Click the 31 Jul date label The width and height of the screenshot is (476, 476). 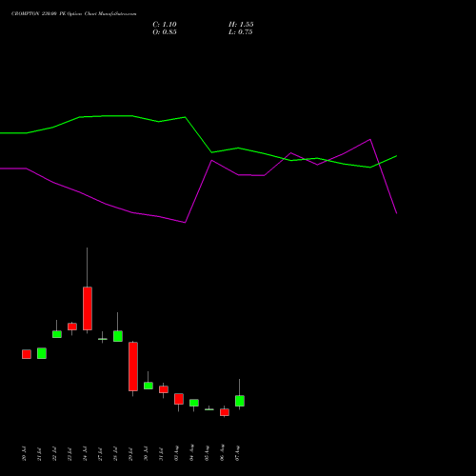click(161, 454)
